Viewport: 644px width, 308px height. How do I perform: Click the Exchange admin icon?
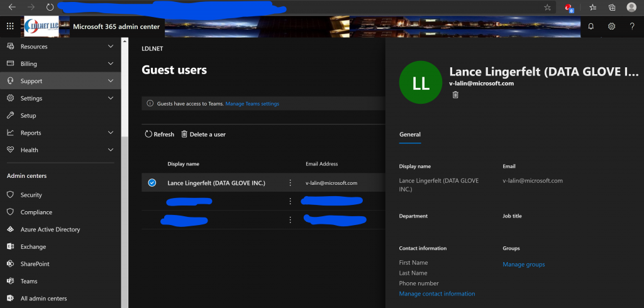click(x=11, y=246)
